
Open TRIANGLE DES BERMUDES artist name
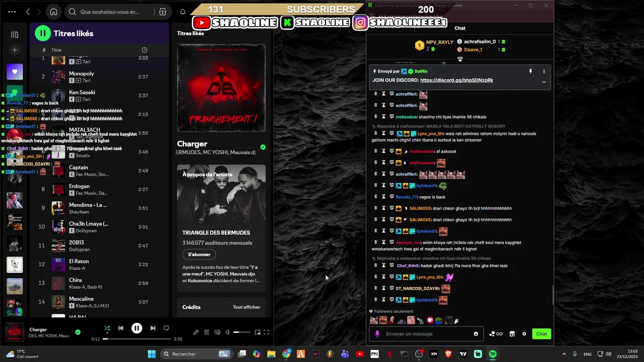pyautogui.click(x=216, y=233)
